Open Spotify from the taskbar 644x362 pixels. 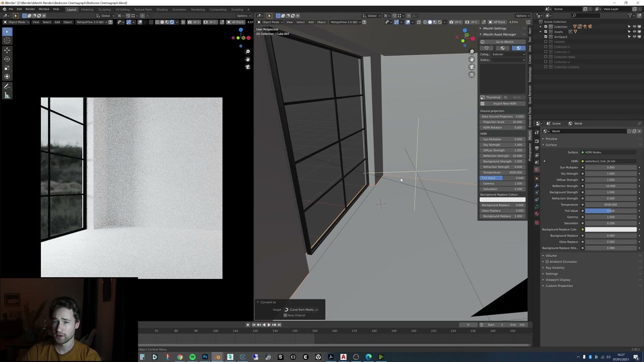[193, 357]
